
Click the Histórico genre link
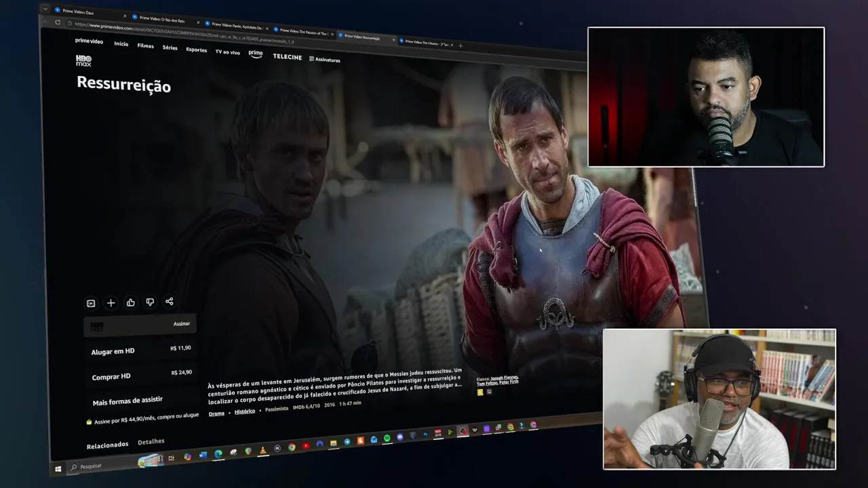click(x=245, y=411)
